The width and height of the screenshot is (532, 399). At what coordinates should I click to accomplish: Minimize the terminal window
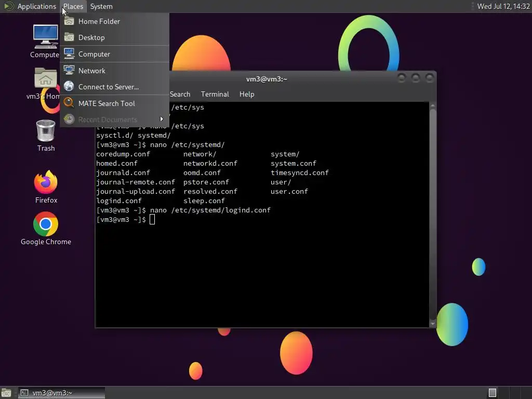coord(402,78)
